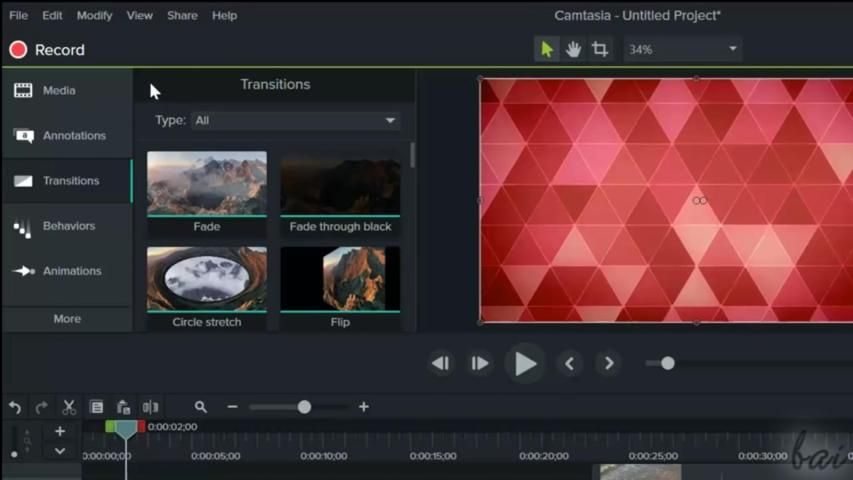Click the timeline zoom magnifier icon
The image size is (853, 480).
pos(201,407)
